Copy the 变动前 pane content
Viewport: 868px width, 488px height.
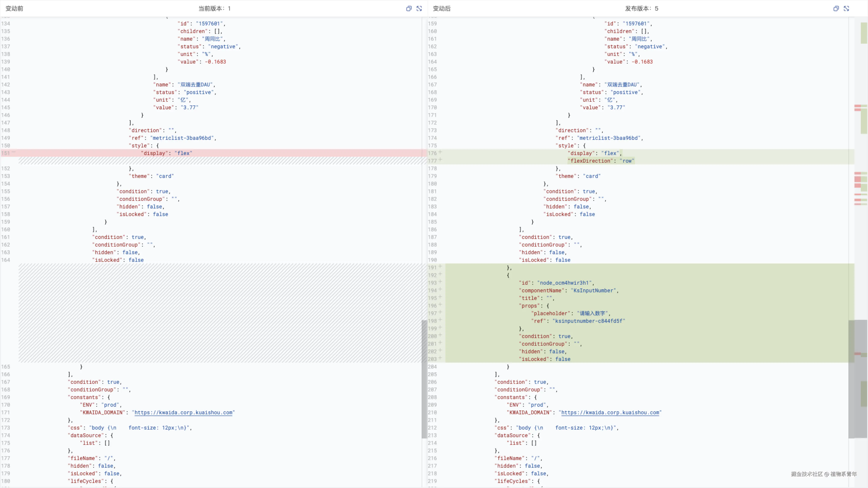(409, 8)
